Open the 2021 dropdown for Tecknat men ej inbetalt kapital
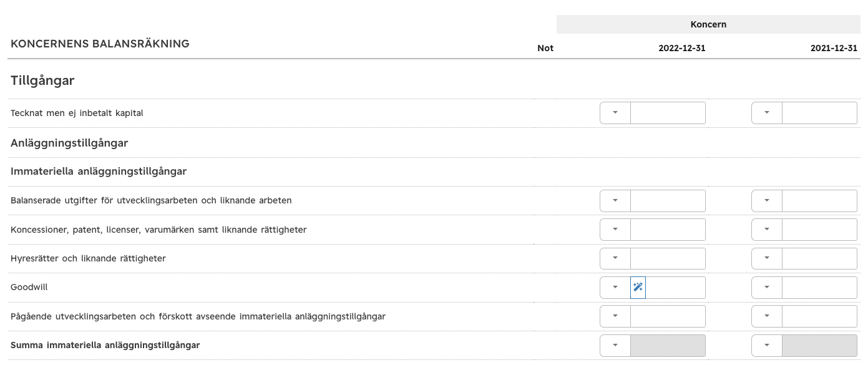This screenshot has width=868, height=365. 767,113
